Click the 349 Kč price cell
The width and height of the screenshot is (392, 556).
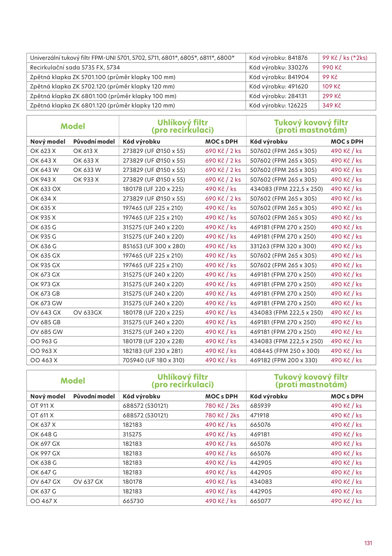click(332, 106)
